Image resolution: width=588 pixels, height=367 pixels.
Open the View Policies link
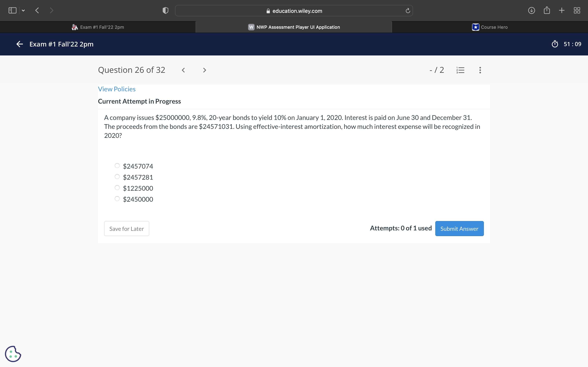point(117,89)
